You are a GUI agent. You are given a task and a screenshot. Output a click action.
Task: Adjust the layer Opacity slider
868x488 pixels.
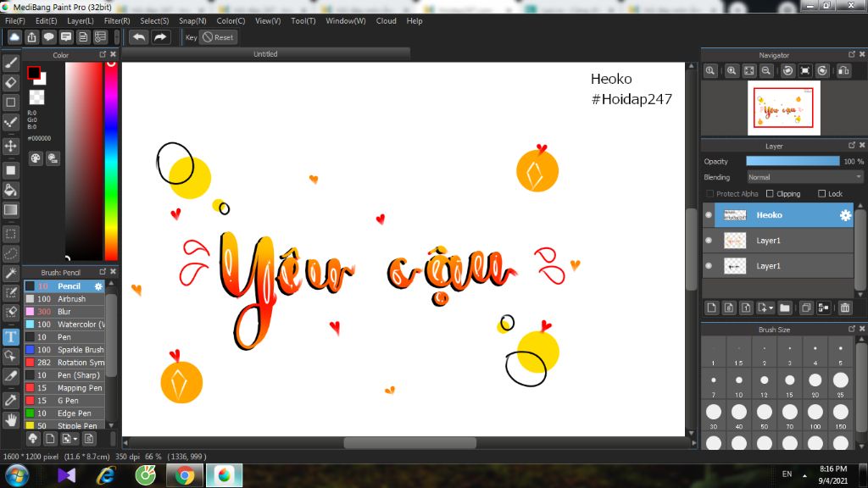pos(793,161)
